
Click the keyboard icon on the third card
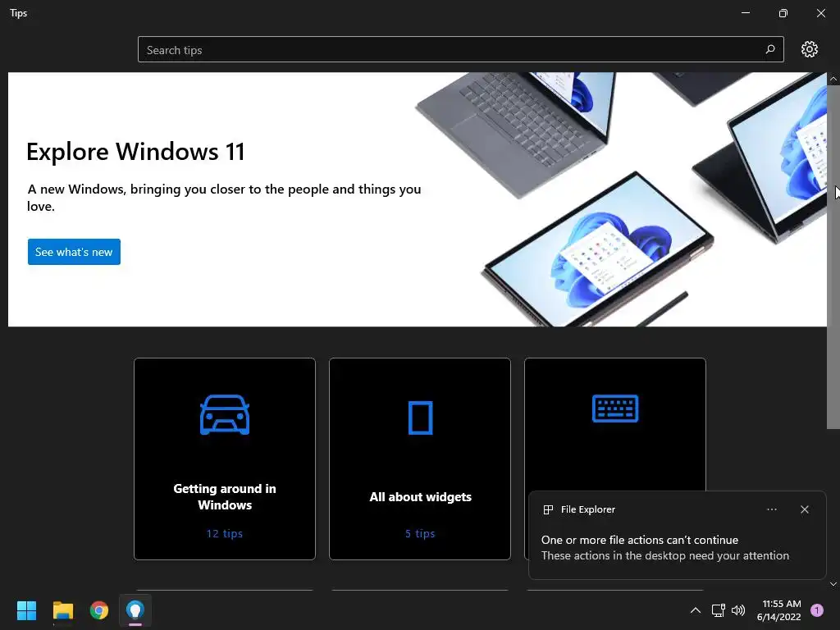pyautogui.click(x=615, y=409)
